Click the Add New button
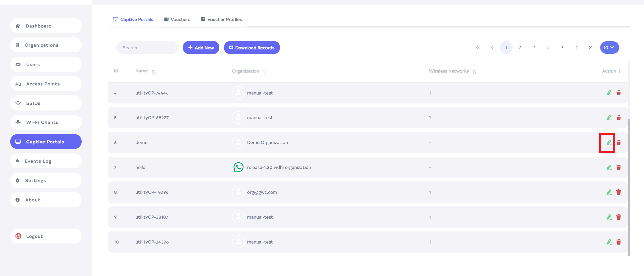This screenshot has height=276, width=644. click(201, 48)
